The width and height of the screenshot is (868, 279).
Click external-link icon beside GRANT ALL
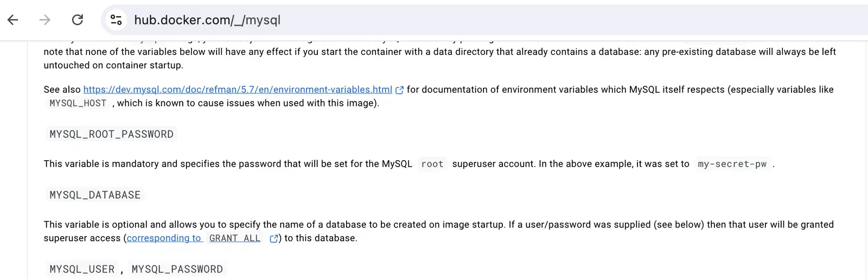point(274,238)
